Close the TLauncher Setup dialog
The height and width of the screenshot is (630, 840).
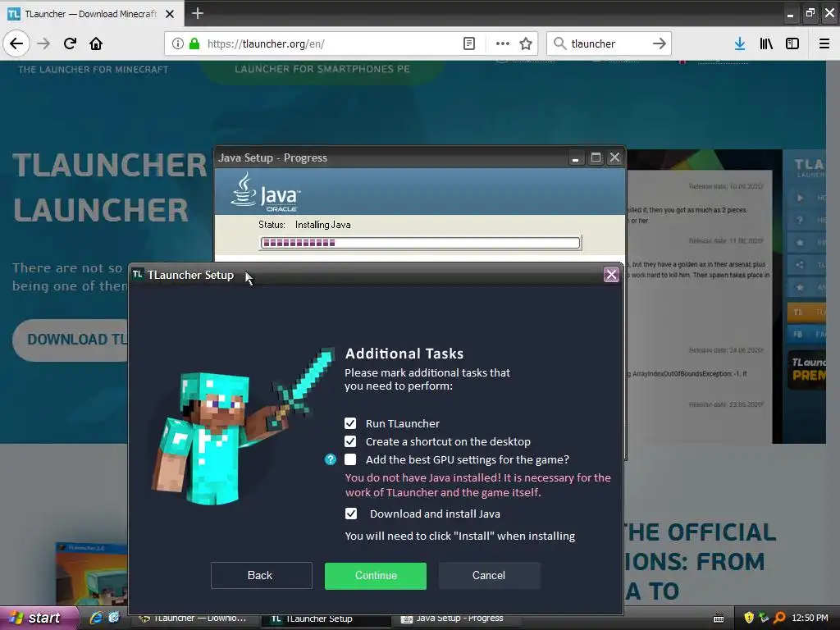(x=611, y=275)
